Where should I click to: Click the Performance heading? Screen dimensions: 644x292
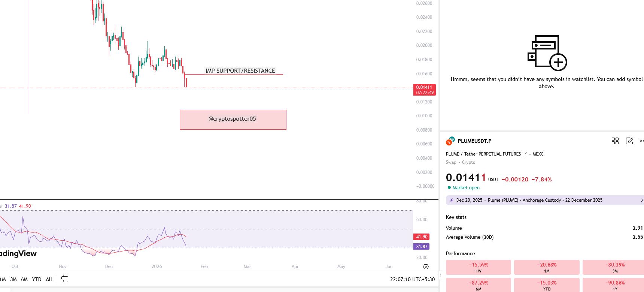pyautogui.click(x=461, y=253)
